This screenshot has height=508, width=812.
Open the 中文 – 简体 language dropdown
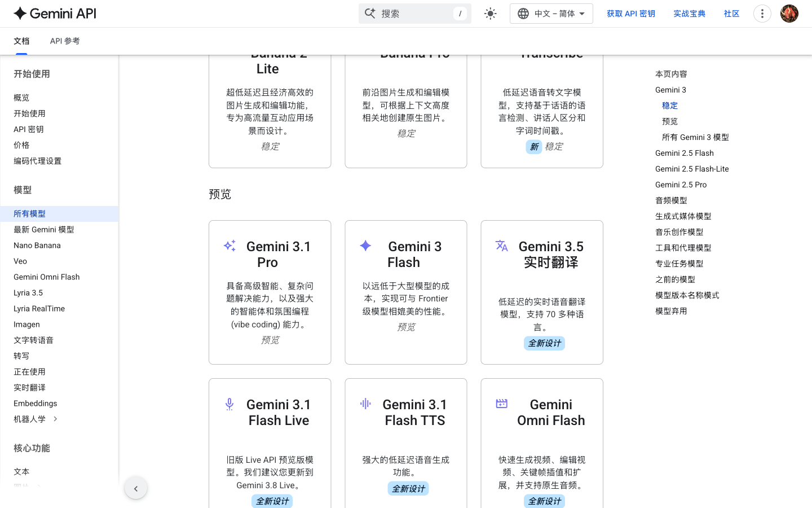tap(551, 14)
